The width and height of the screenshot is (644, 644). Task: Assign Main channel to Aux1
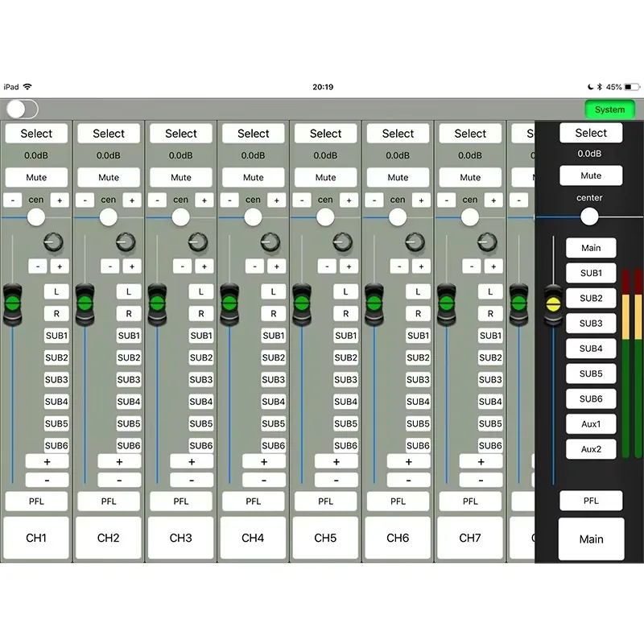591,424
